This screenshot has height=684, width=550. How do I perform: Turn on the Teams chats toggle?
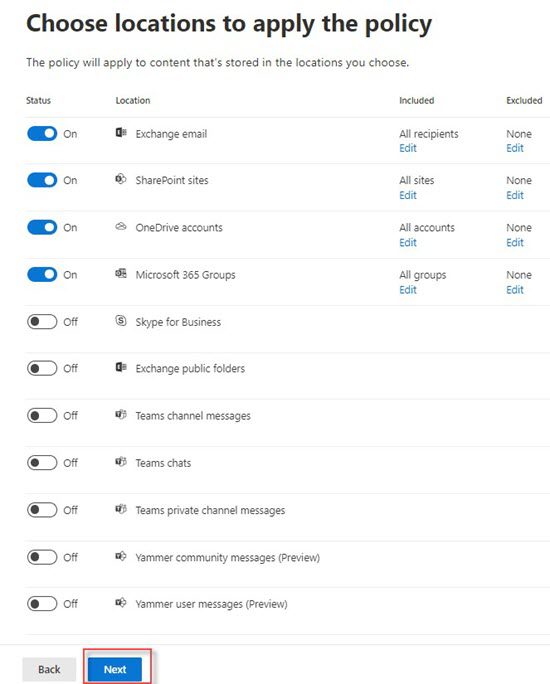click(42, 462)
